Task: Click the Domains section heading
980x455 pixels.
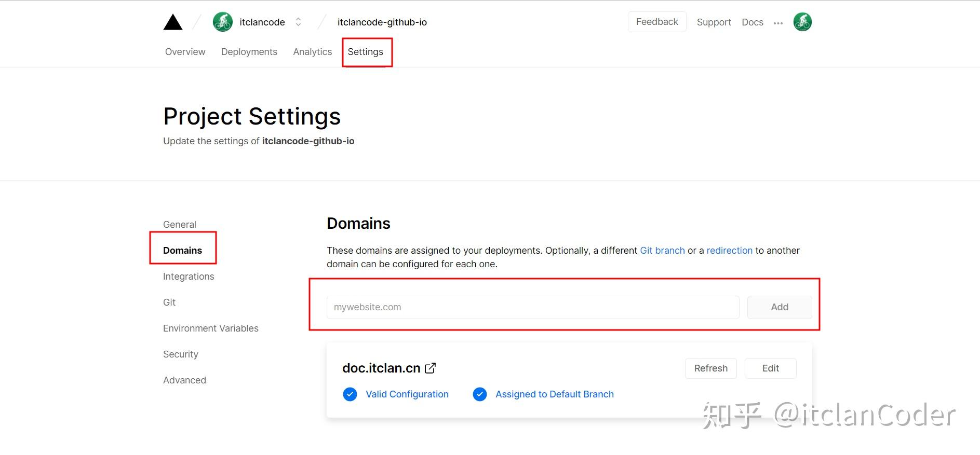Action: point(358,224)
